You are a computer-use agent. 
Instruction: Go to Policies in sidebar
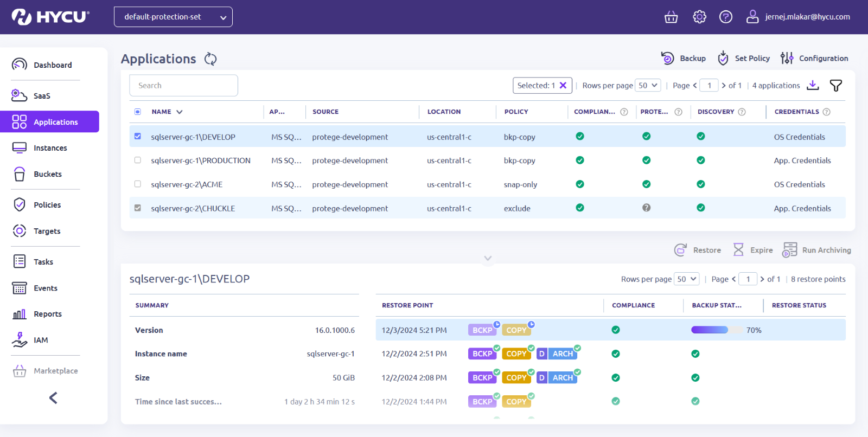pyautogui.click(x=47, y=205)
